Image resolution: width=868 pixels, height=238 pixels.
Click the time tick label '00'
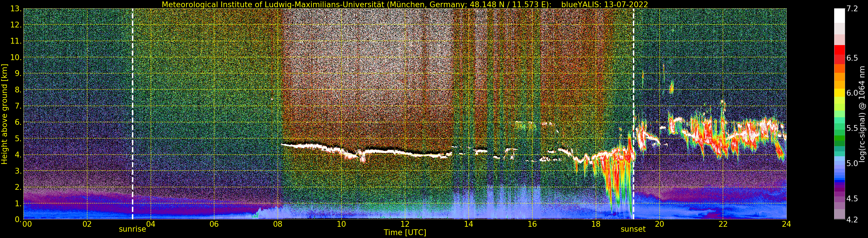point(27,224)
